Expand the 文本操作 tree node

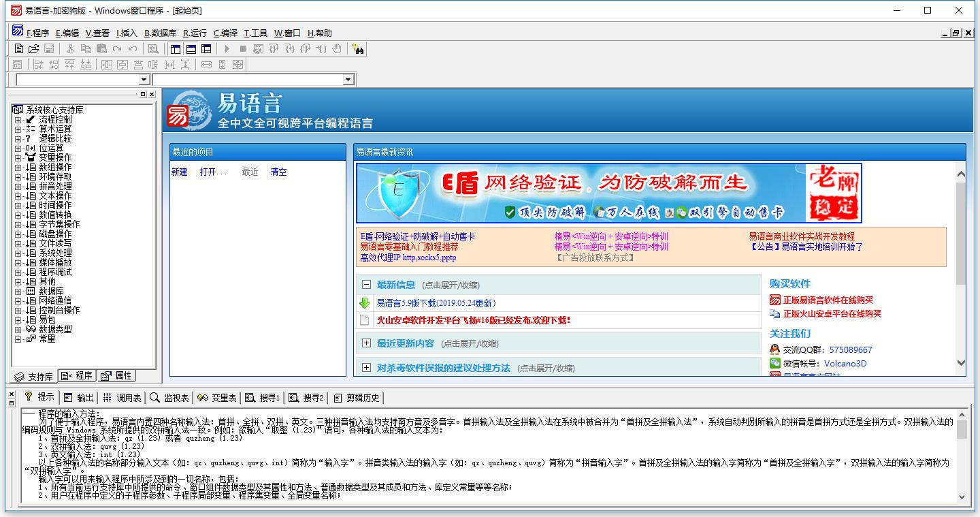tap(18, 195)
